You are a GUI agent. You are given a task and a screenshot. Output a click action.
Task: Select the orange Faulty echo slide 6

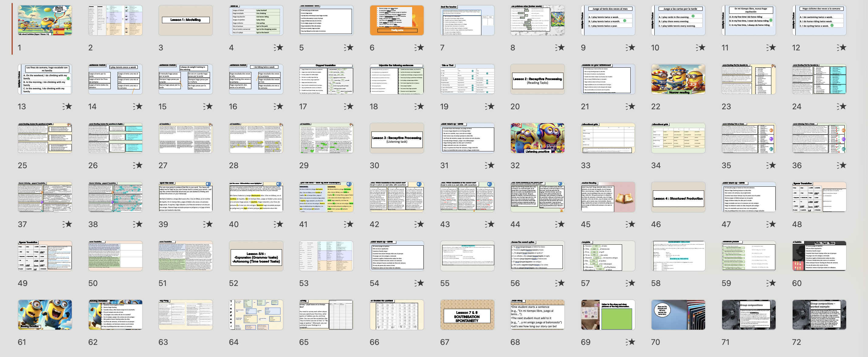tap(397, 20)
